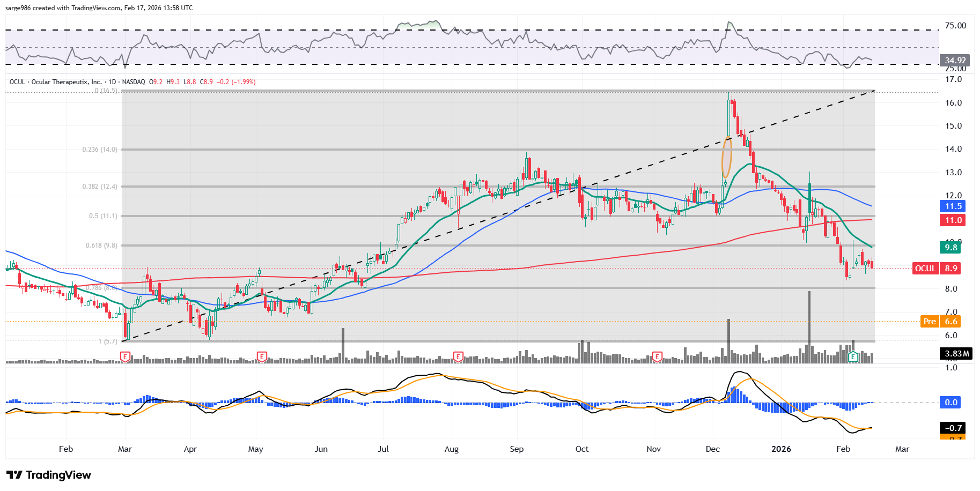Click the green 9.8 moving average label

[x=950, y=248]
